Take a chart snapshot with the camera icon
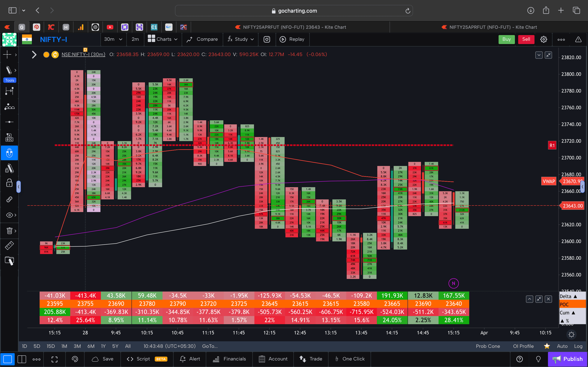 [266, 39]
